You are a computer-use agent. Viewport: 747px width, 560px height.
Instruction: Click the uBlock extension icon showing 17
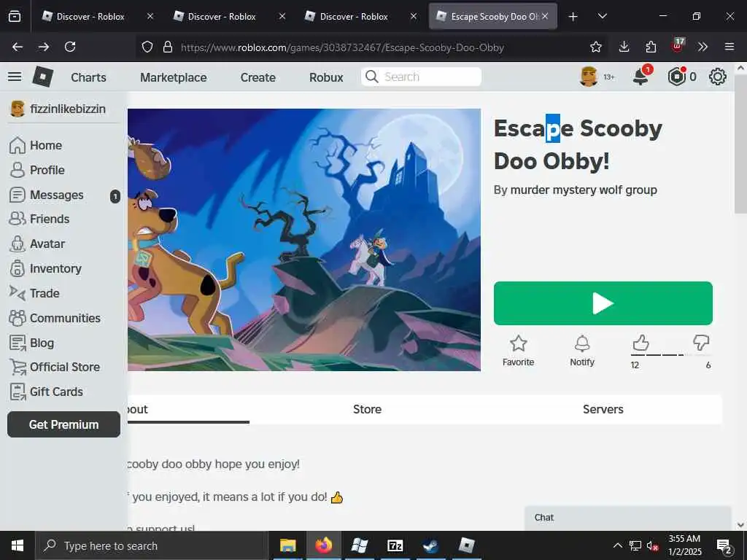click(x=678, y=46)
